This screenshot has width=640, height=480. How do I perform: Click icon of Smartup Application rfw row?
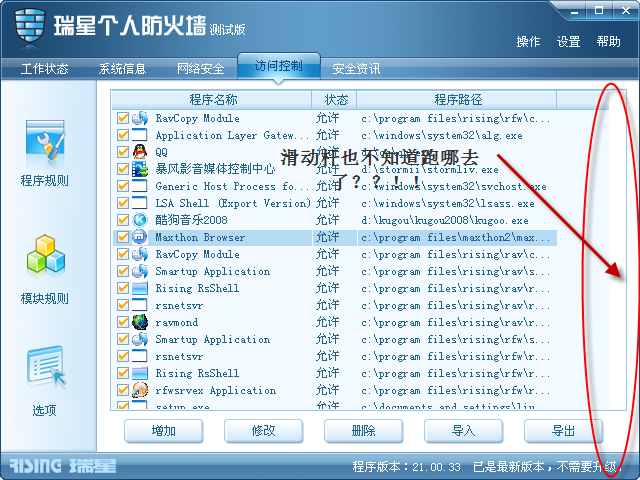coord(140,339)
